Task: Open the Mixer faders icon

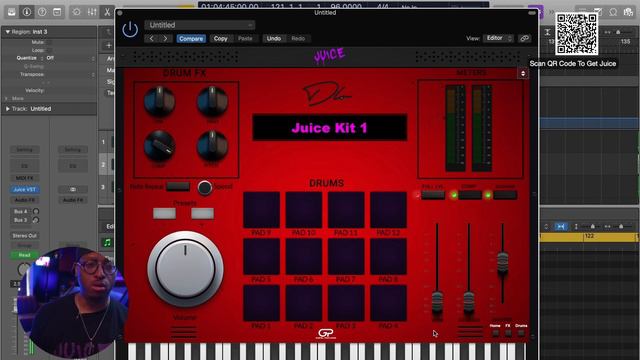Action: [x=92, y=12]
